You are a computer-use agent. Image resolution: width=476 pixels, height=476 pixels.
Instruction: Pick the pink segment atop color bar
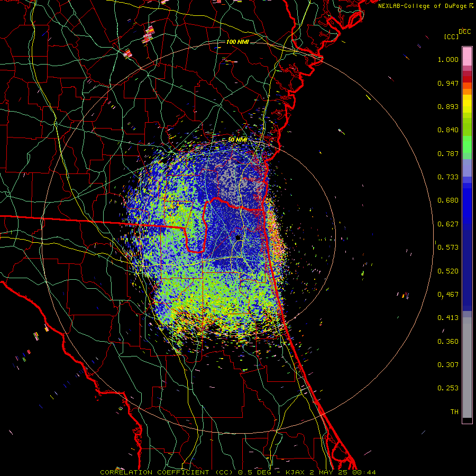pyautogui.click(x=467, y=57)
